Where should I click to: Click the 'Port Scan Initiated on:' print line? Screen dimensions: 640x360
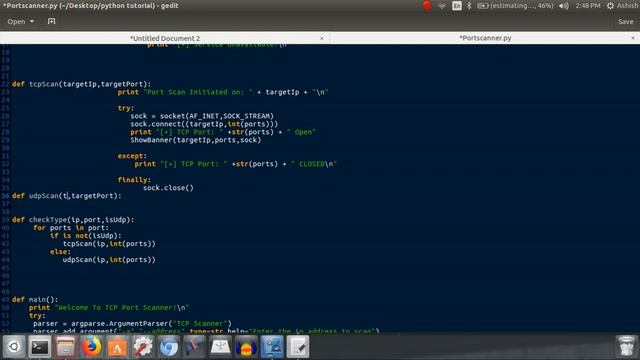coord(223,92)
